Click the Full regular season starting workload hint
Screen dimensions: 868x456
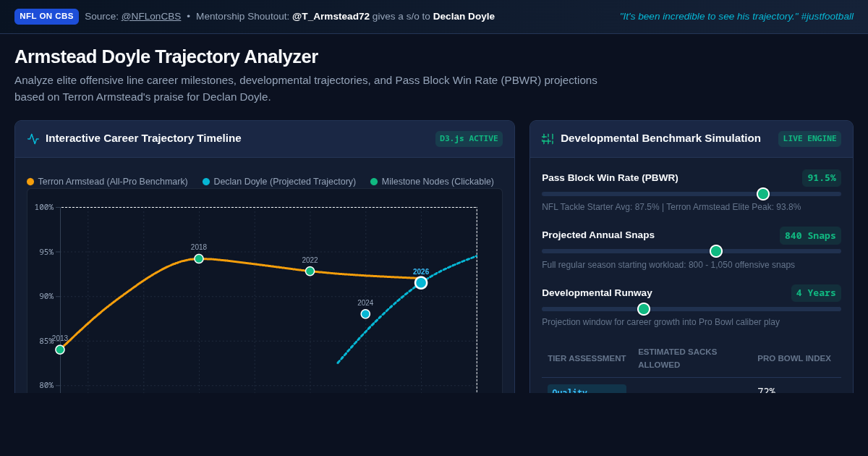(668, 265)
